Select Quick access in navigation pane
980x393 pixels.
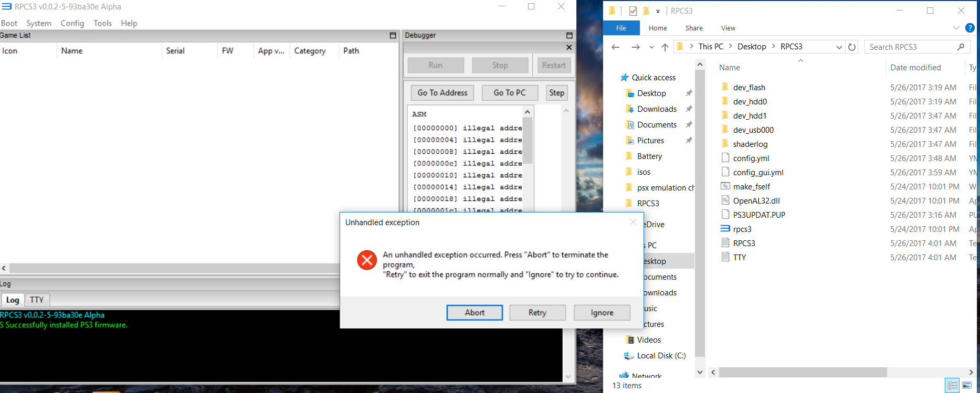pyautogui.click(x=654, y=77)
